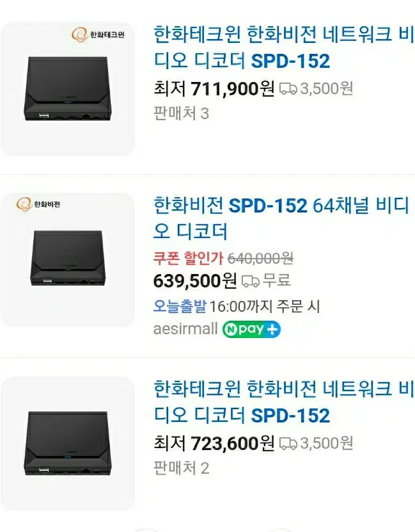Viewport: 415px width, 532px height.
Task: Open the aesirmall seller link
Action: pos(185,329)
